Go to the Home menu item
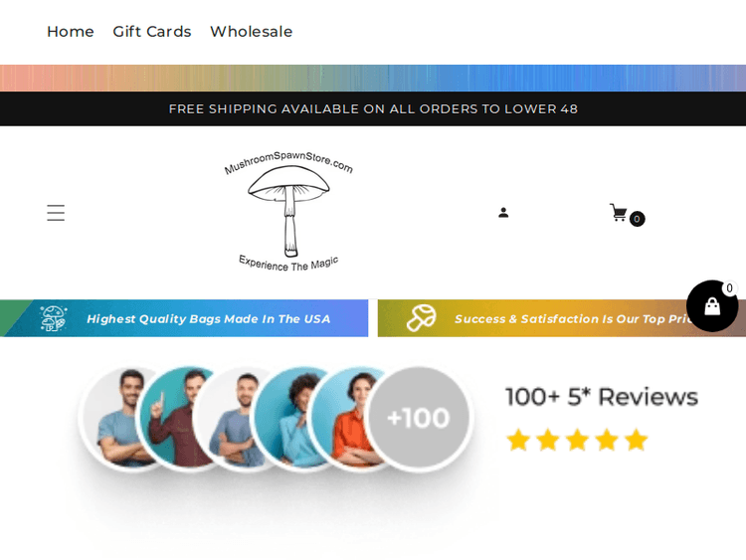The height and width of the screenshot is (560, 746). pyautogui.click(x=71, y=32)
